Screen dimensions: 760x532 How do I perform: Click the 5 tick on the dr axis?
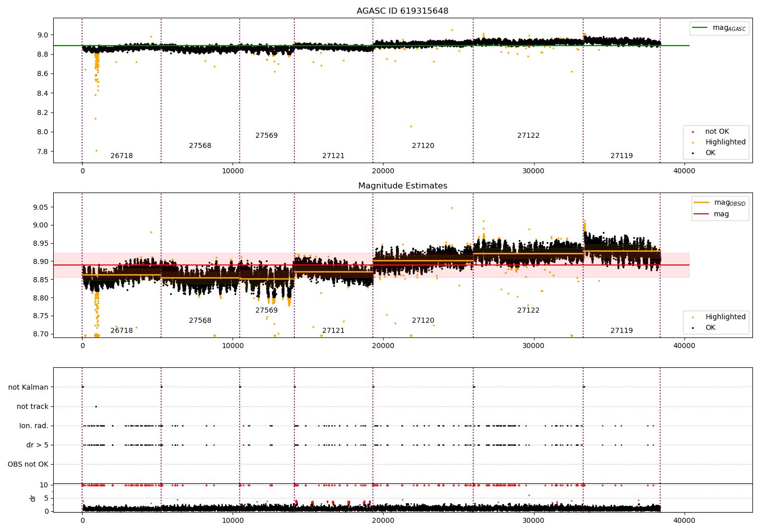click(46, 499)
